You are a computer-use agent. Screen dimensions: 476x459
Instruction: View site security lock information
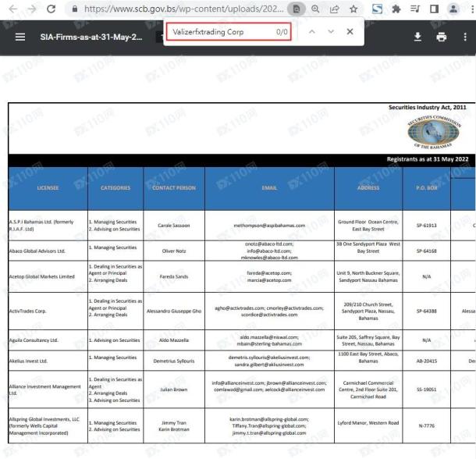tap(75, 9)
